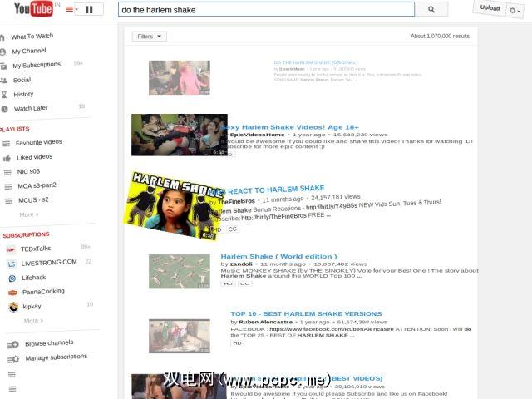Click the Social people icon
Screen dimensions: 532x399
point(3,81)
